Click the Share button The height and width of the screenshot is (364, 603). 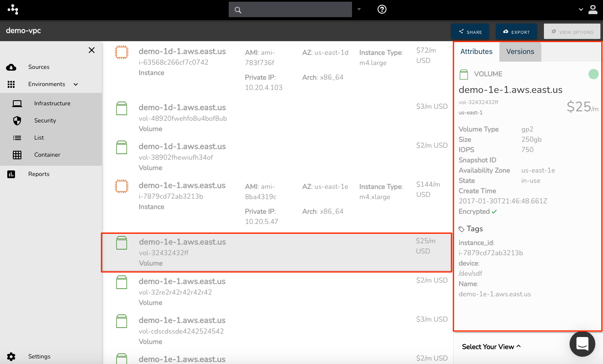(470, 32)
